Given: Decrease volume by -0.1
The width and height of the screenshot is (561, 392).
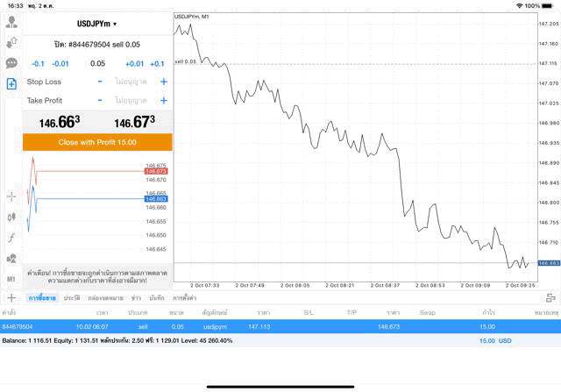Looking at the screenshot, I should (x=38, y=63).
